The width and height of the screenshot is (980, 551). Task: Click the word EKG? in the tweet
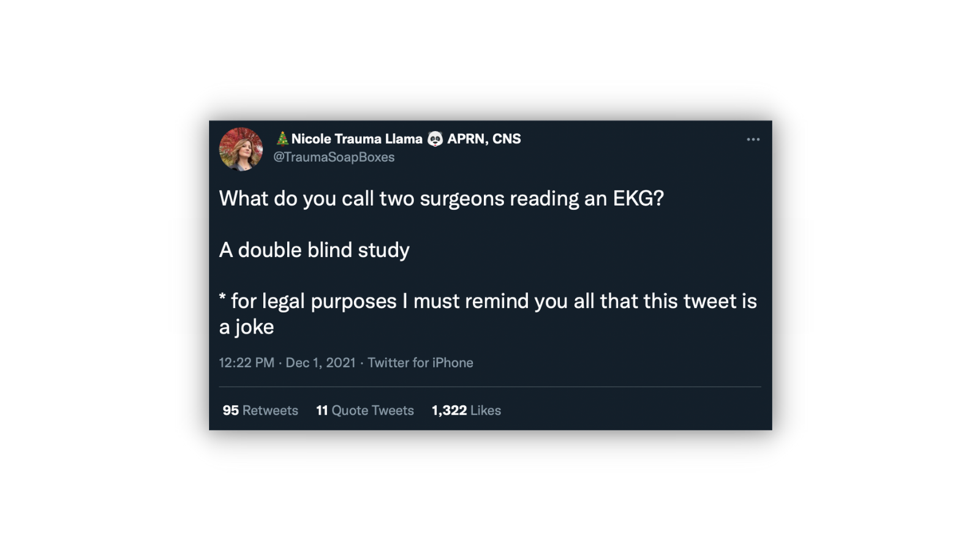[x=638, y=198]
